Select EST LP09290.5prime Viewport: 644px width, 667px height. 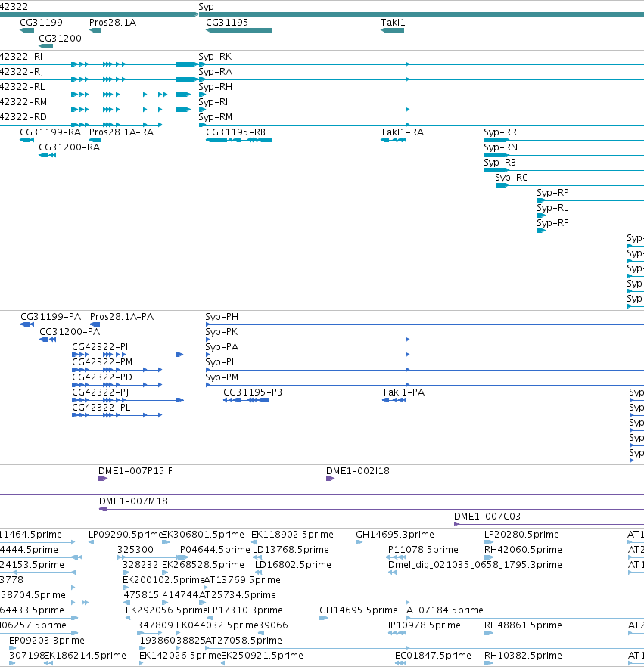126,534
